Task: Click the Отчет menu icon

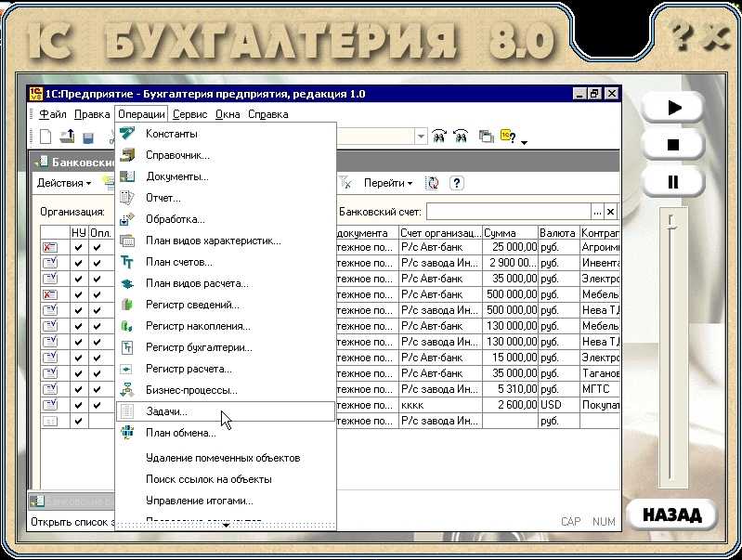Action: pyautogui.click(x=127, y=198)
